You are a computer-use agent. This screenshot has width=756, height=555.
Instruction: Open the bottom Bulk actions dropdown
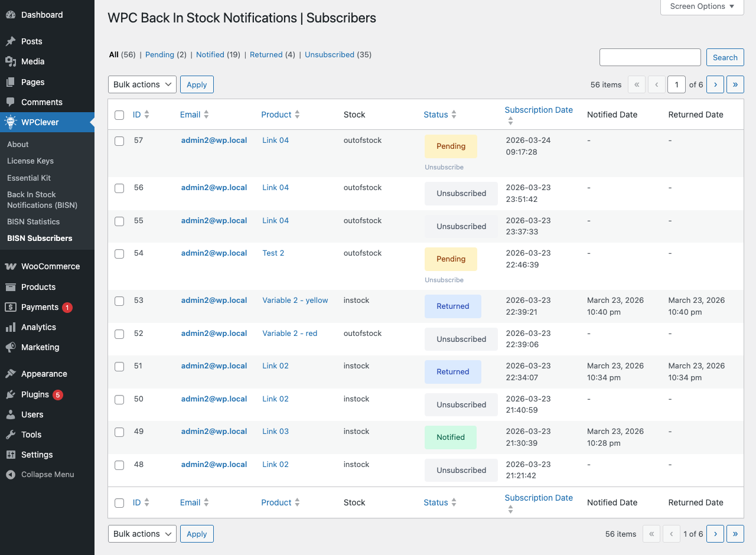pos(142,534)
